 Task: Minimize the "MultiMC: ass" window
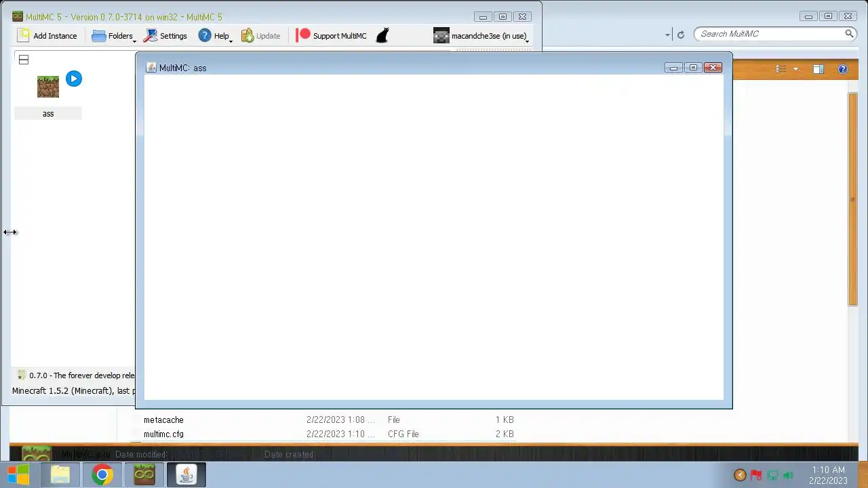coord(673,68)
